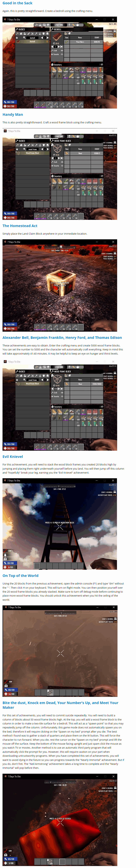This screenshot has width=136, height=868.
Task: Click the 7 Days To Die icon in the Evil Knievel window title bar
Action: click(5, 480)
